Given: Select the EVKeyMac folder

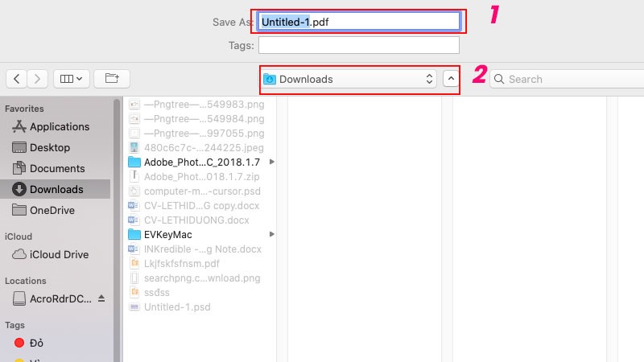Looking at the screenshot, I should click(167, 234).
